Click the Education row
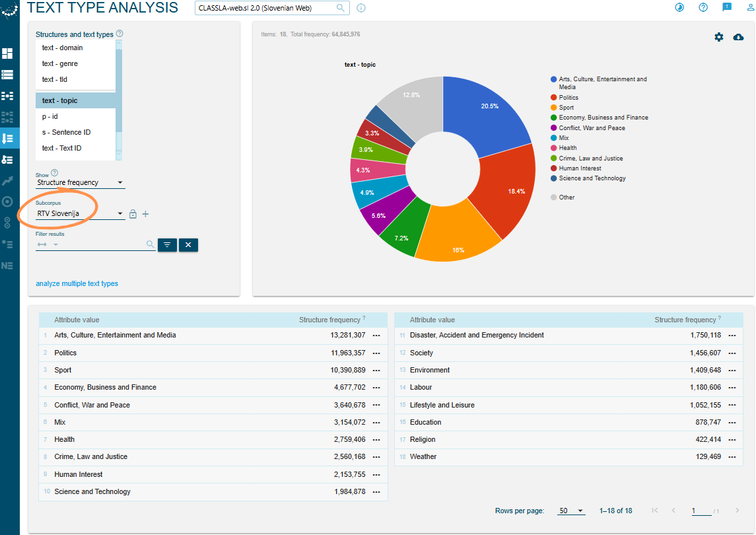The image size is (756, 535). click(568, 423)
